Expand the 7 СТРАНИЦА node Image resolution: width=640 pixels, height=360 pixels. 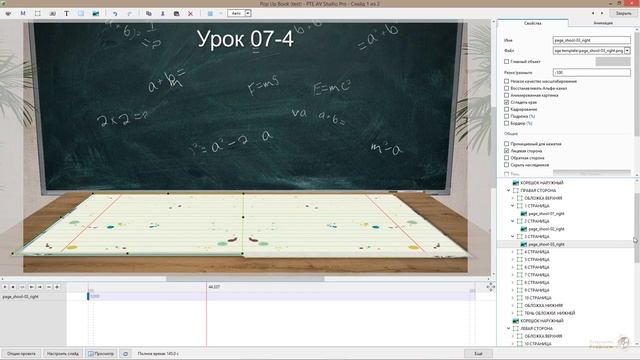[x=513, y=275]
